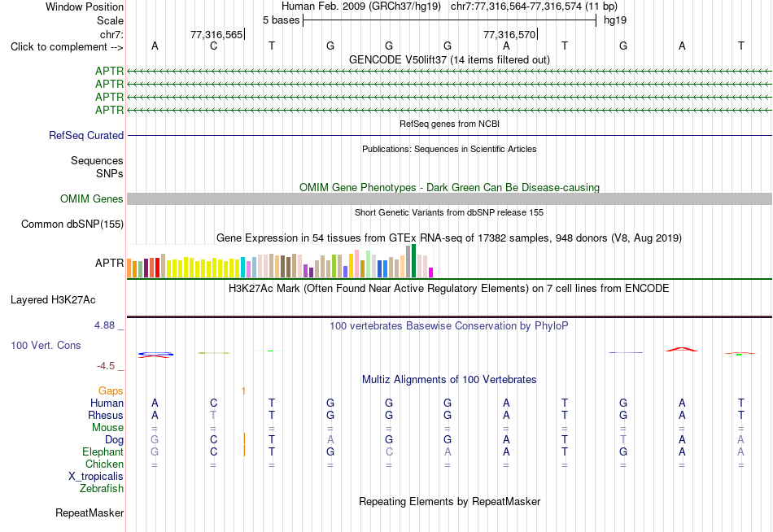
Task: Click the 'chr7:' ruler label
Action: (111, 34)
